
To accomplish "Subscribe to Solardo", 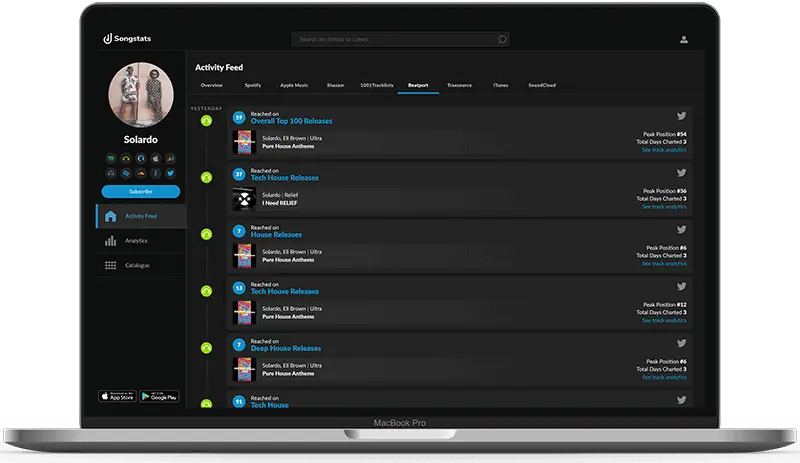I will coord(140,191).
